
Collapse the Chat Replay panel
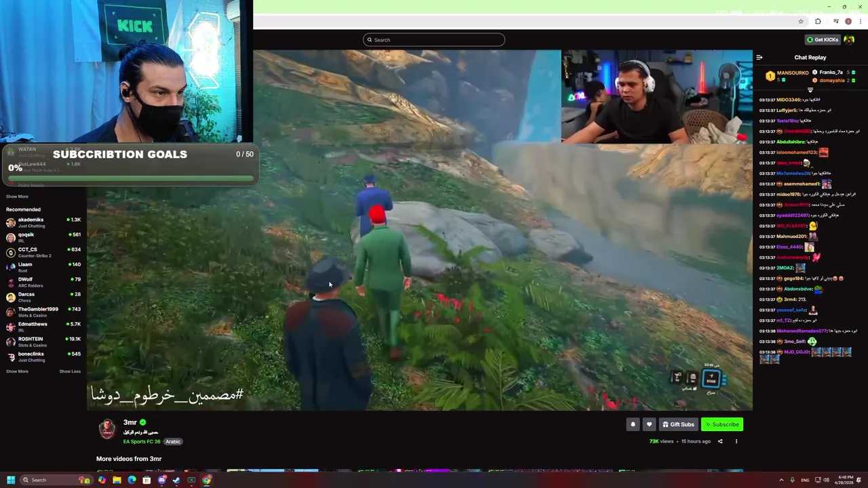759,58
